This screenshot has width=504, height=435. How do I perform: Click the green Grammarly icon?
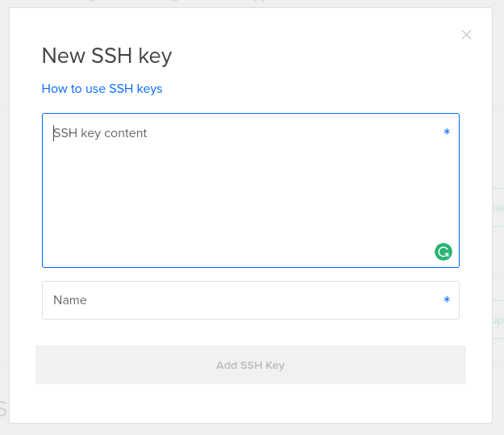(x=444, y=252)
